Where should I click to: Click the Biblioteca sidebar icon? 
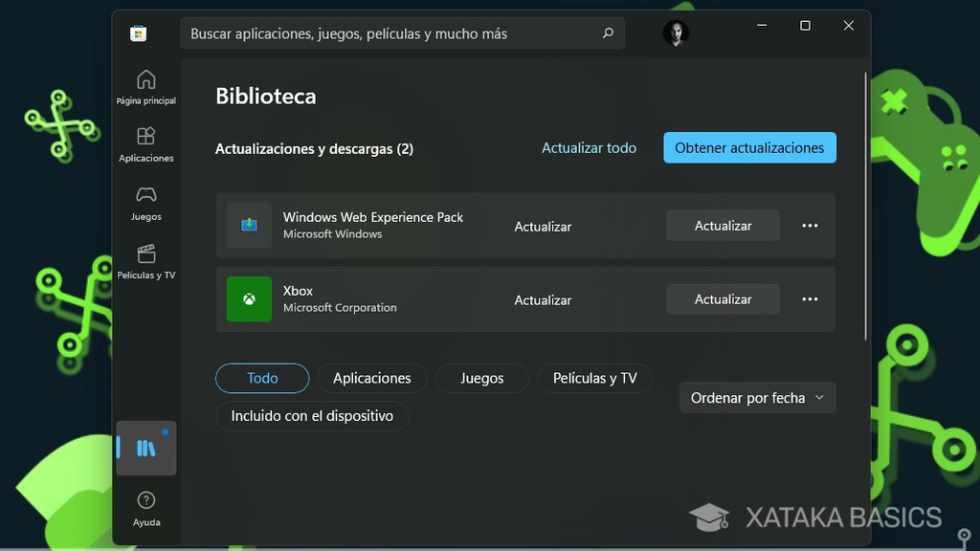tap(145, 447)
